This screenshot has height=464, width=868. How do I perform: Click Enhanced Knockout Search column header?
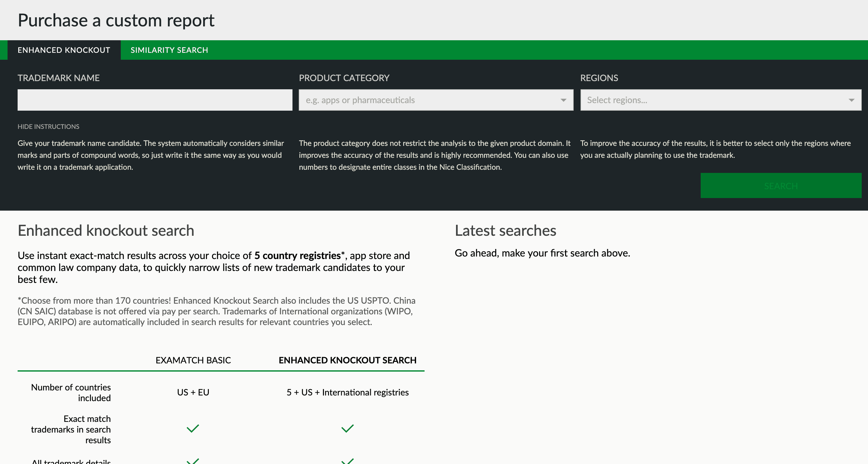point(348,360)
